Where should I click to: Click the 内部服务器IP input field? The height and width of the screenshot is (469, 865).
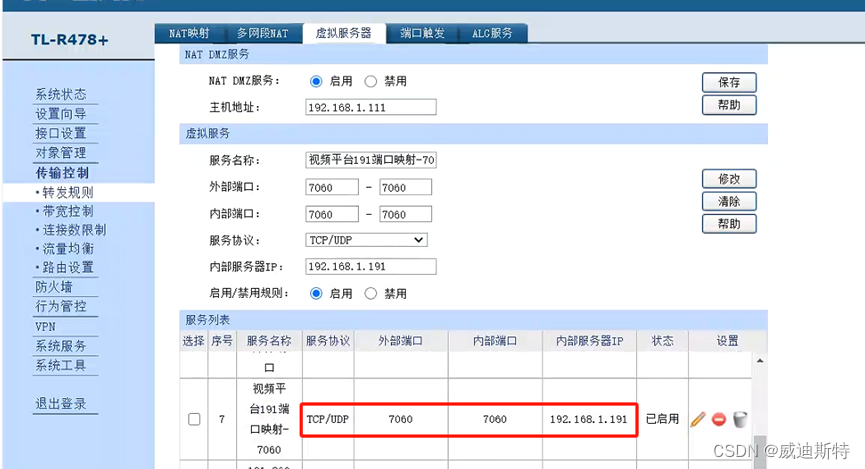coord(371,267)
